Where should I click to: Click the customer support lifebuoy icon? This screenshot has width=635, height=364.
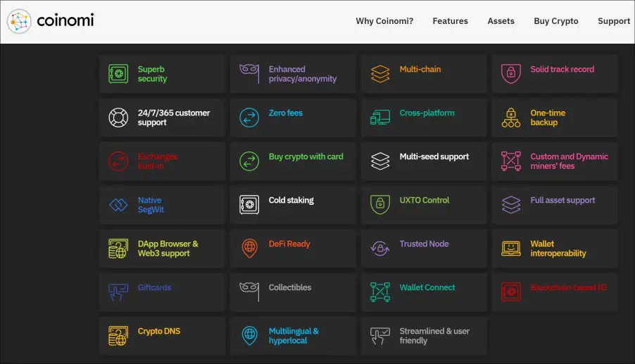(x=118, y=118)
